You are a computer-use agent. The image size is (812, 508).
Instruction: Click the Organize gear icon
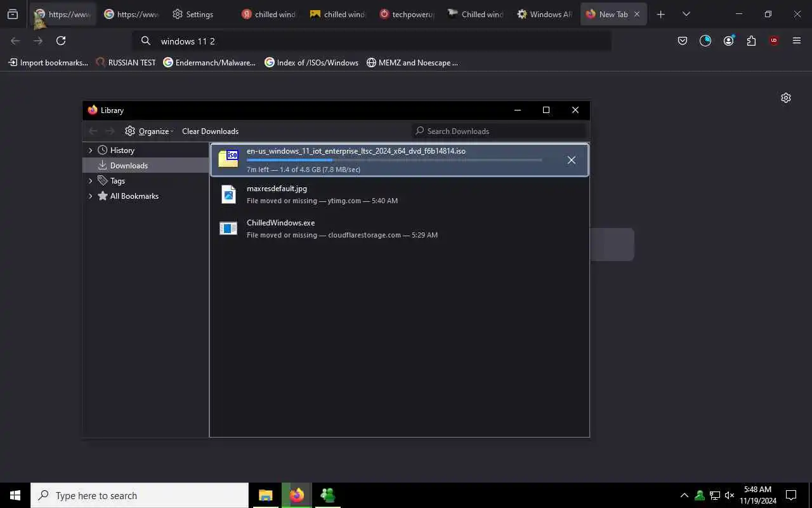[x=130, y=131]
